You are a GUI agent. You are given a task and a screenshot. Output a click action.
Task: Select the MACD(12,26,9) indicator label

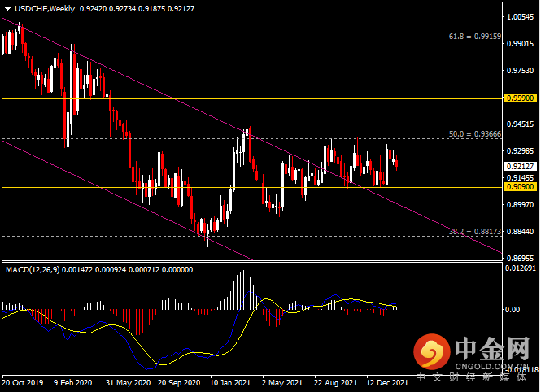(33, 270)
